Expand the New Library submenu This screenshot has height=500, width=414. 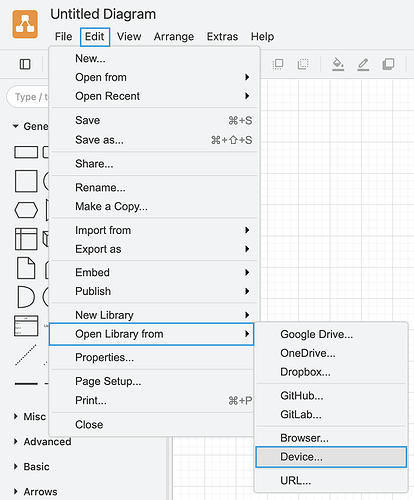coord(154,315)
